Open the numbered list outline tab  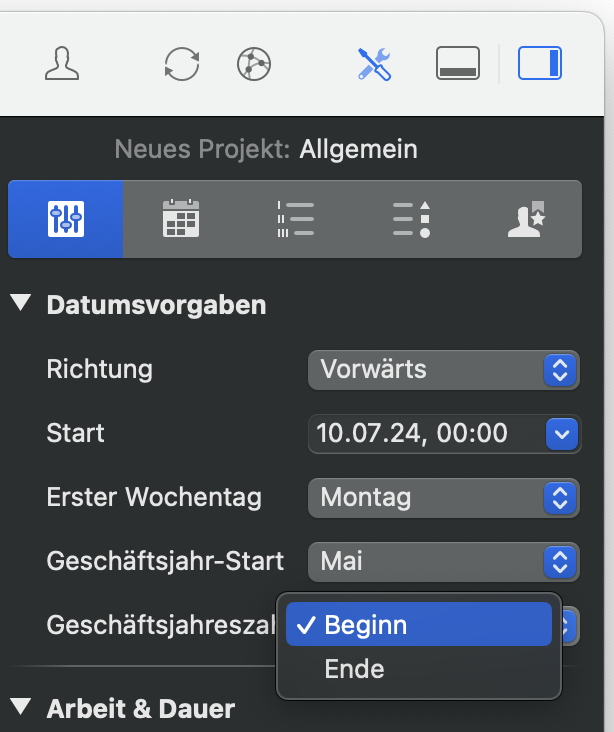coord(296,219)
